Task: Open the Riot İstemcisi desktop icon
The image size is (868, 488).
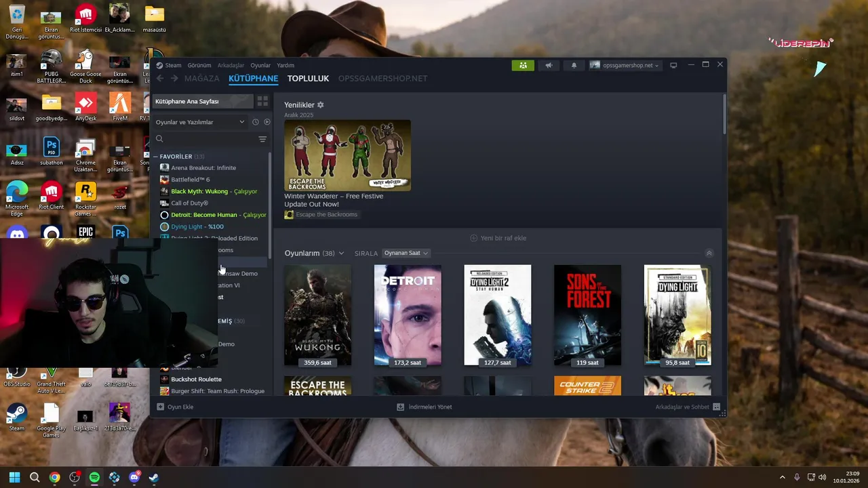Action: tap(85, 19)
